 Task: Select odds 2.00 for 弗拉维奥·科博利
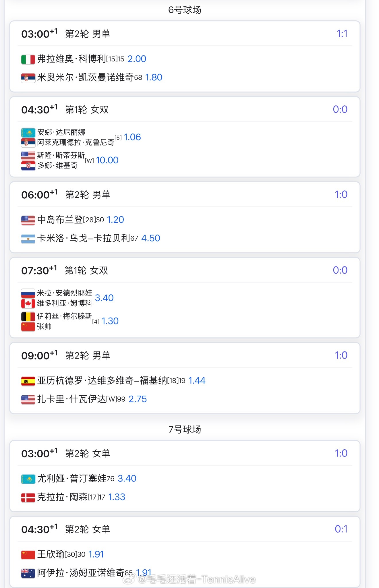137,59
